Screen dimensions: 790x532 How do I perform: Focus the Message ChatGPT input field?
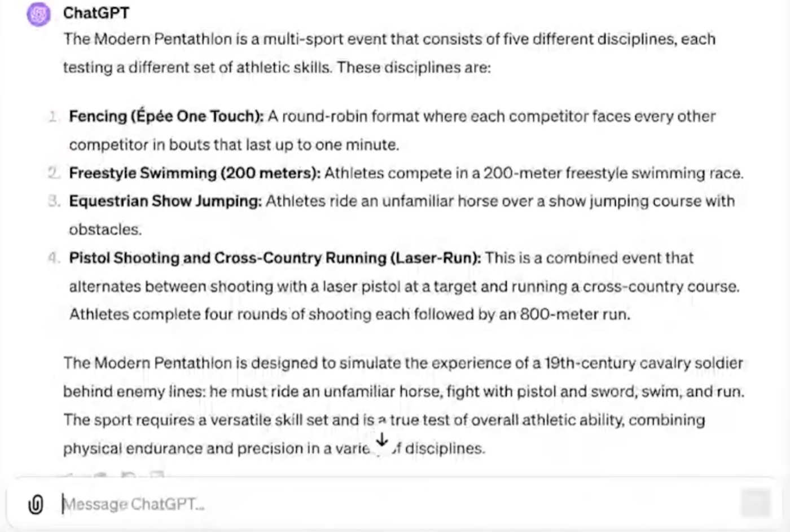point(395,504)
